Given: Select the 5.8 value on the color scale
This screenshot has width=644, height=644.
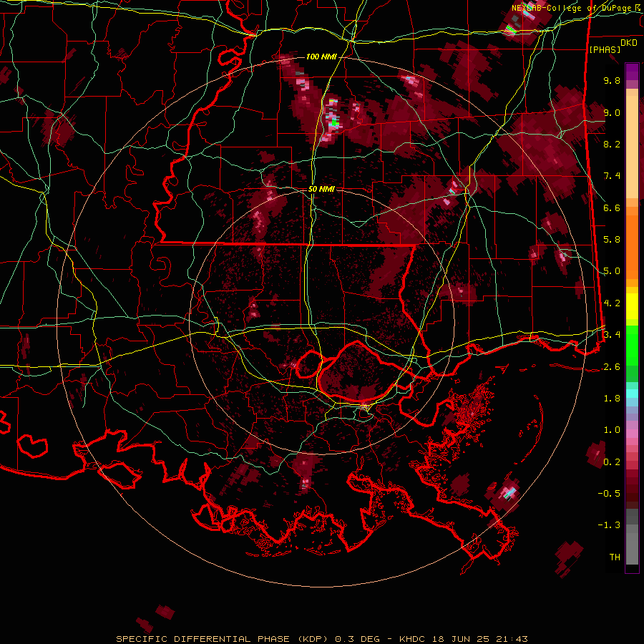Looking at the screenshot, I should pos(612,240).
